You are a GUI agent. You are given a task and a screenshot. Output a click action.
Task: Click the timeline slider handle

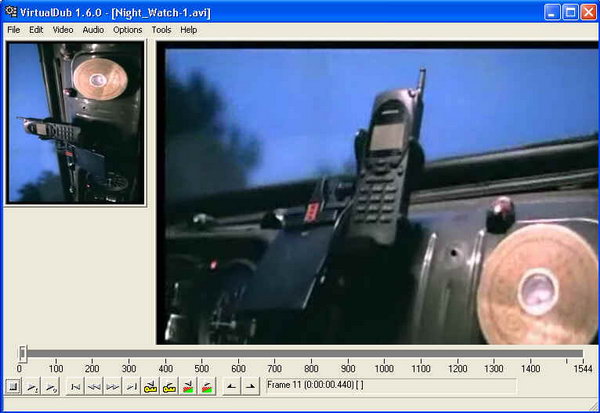click(23, 353)
